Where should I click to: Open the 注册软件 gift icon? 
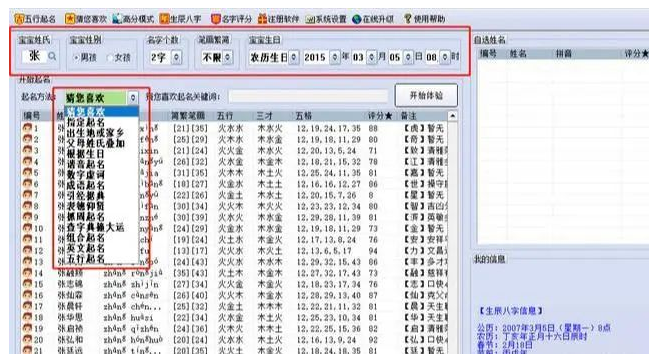[263, 19]
